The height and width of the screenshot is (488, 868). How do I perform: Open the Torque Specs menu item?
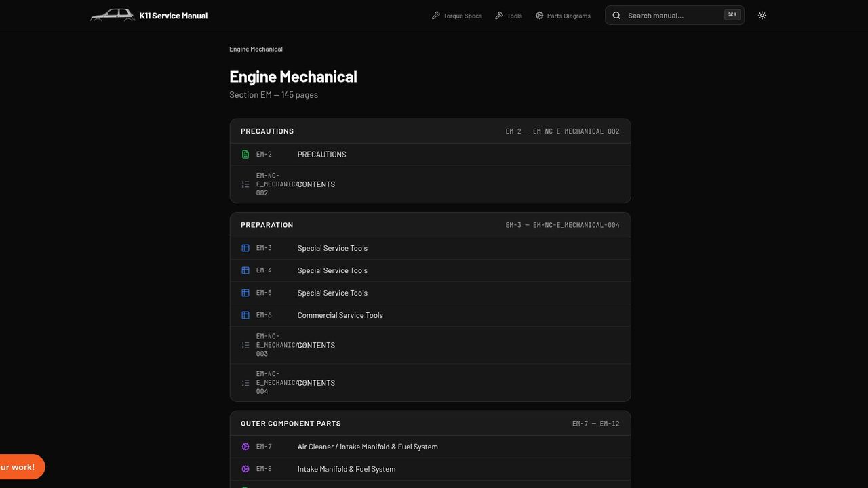[x=457, y=16]
